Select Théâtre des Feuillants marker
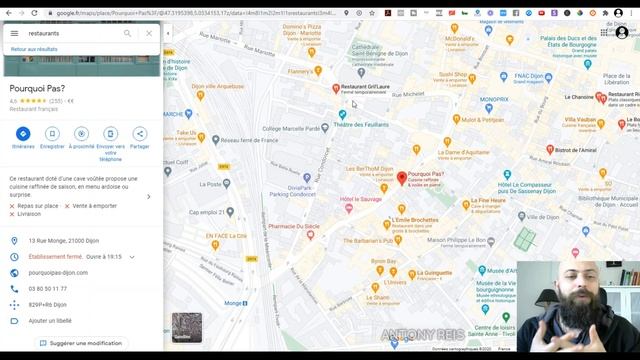640x360 pixels. click(342, 115)
